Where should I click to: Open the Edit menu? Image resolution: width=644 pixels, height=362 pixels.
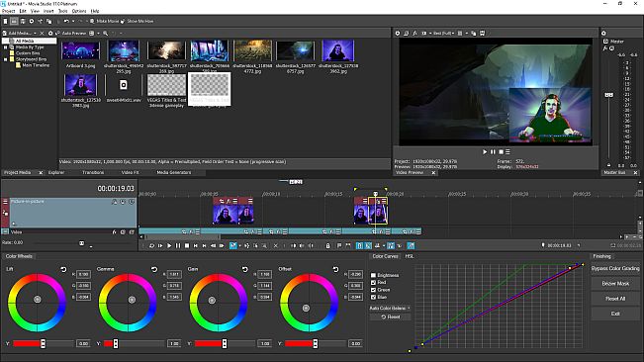[x=23, y=11]
